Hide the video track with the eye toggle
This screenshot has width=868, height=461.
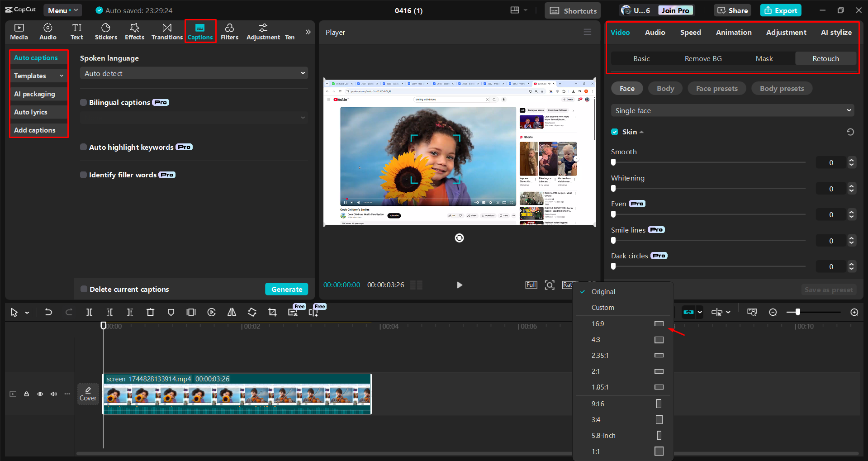(40, 394)
